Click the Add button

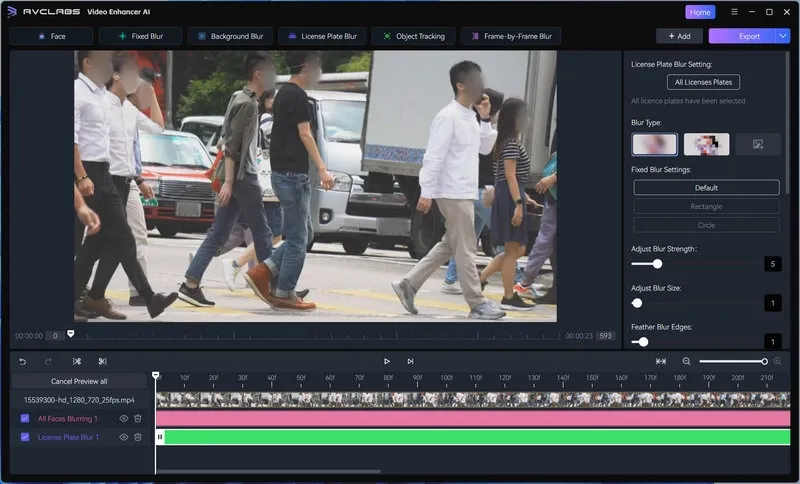point(679,36)
